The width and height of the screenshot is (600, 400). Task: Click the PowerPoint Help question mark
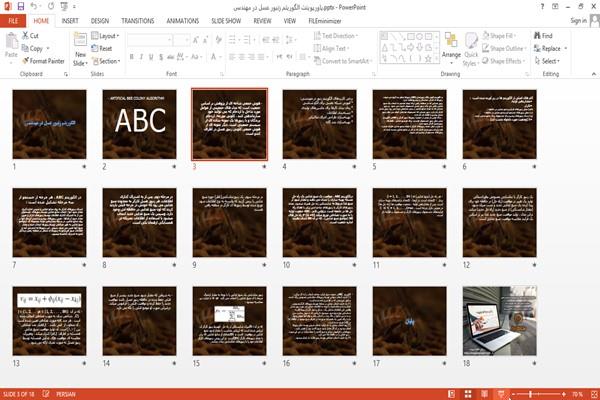point(542,7)
